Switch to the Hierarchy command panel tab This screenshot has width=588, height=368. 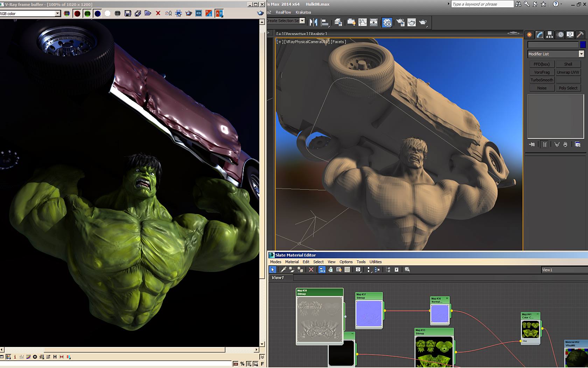(x=550, y=35)
